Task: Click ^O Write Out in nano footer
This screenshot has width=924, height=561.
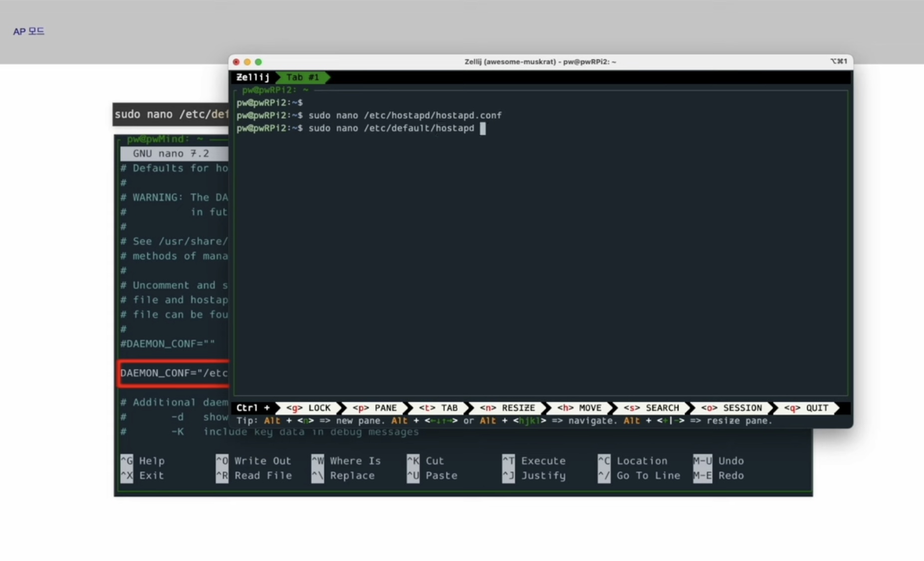Action: (253, 461)
